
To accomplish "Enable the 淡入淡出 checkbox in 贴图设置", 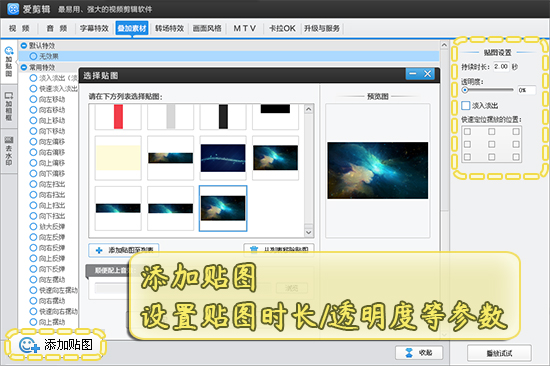I will tap(466, 105).
